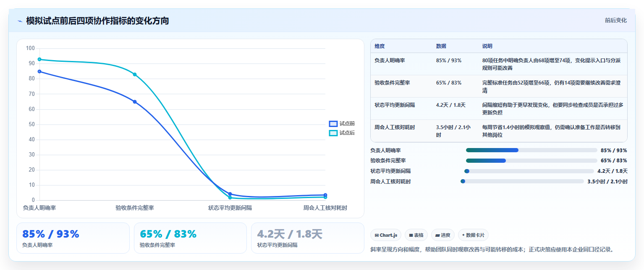Click the 数据 column header
Viewport: 644px width, 270px height.
click(x=441, y=46)
